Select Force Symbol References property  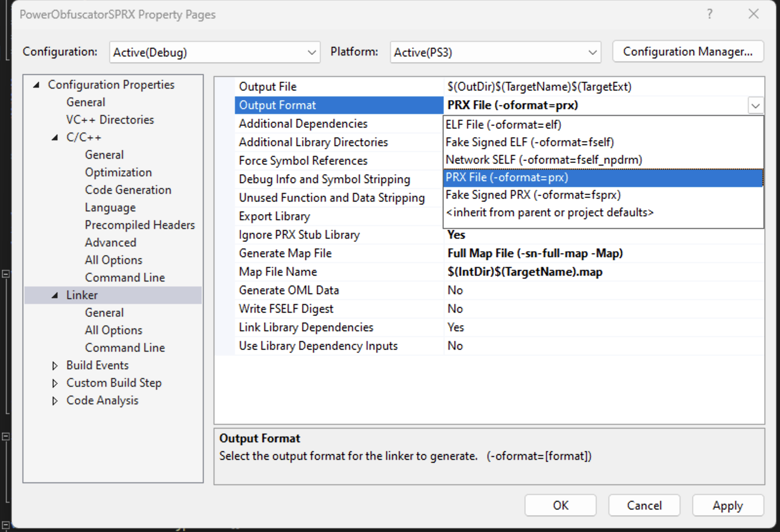(x=303, y=161)
